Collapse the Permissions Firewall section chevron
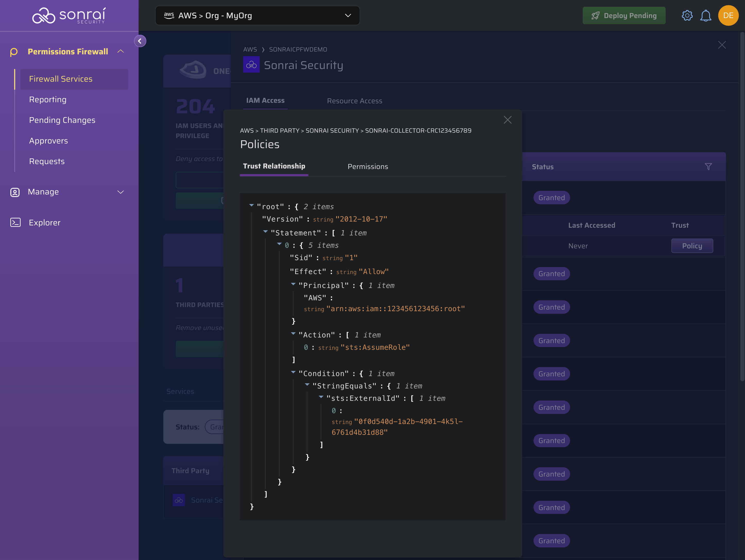This screenshot has height=560, width=745. (121, 52)
